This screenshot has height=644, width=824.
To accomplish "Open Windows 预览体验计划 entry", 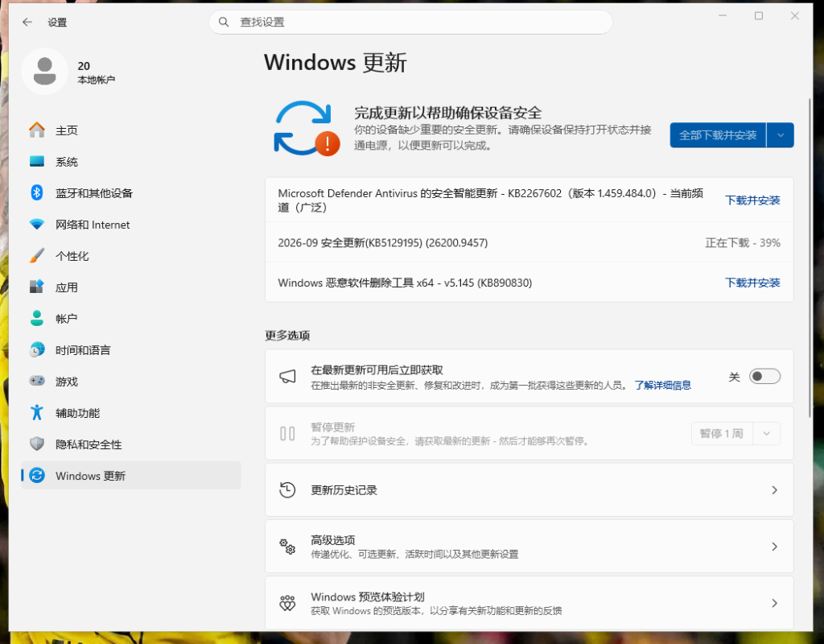I will click(529, 603).
